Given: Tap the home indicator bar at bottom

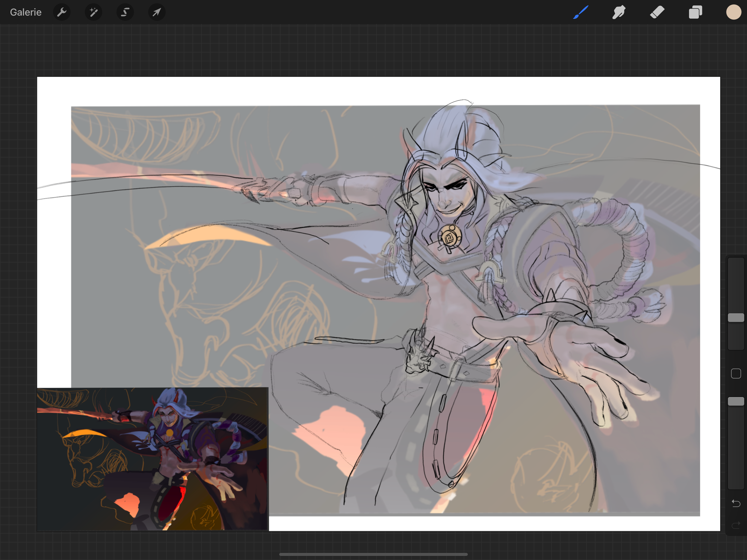Looking at the screenshot, I should 373,554.
